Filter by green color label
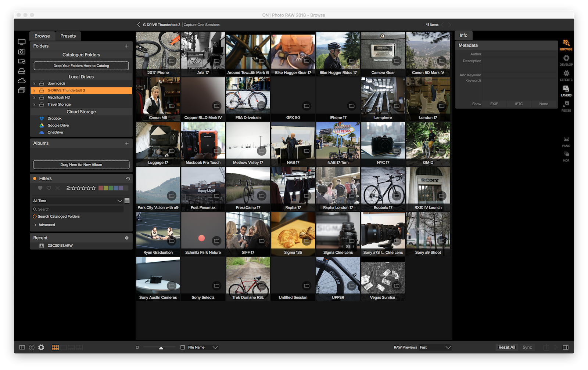Screen dimensions: 588x370 111,188
